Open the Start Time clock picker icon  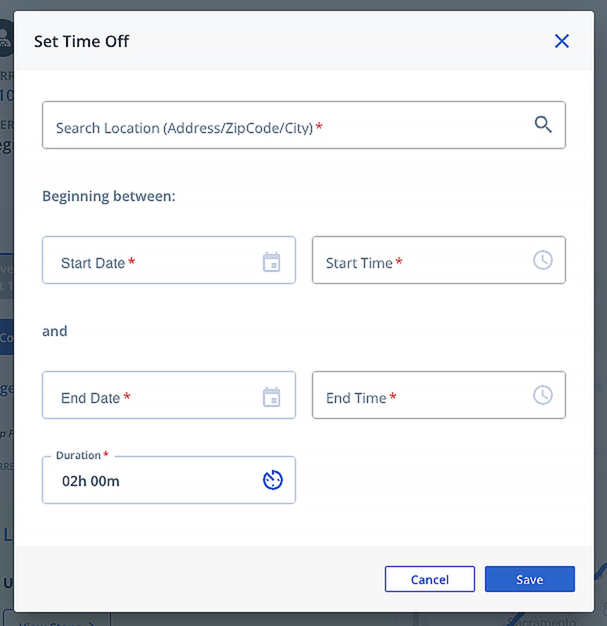543,260
